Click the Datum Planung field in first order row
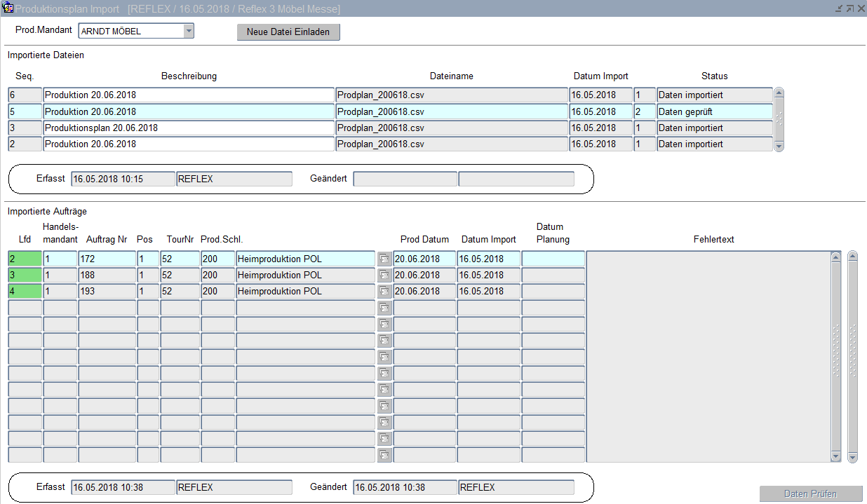Image resolution: width=867 pixels, height=504 pixels. coord(553,259)
